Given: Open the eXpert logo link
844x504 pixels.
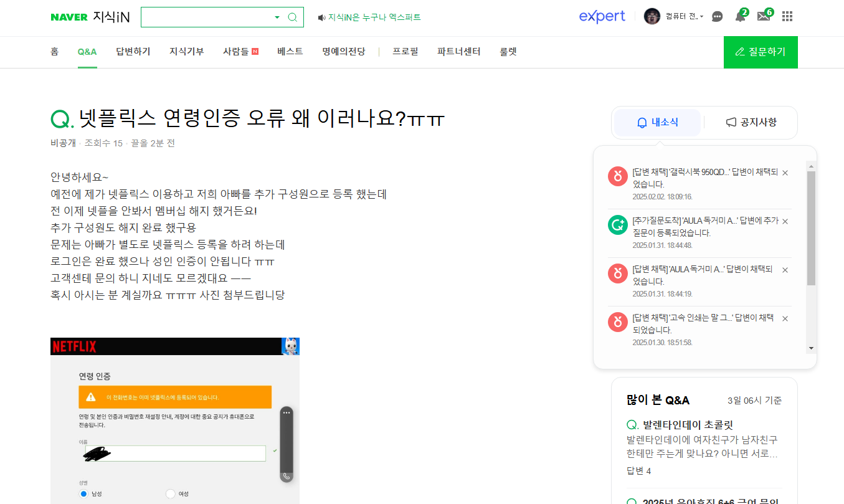Looking at the screenshot, I should pyautogui.click(x=602, y=17).
